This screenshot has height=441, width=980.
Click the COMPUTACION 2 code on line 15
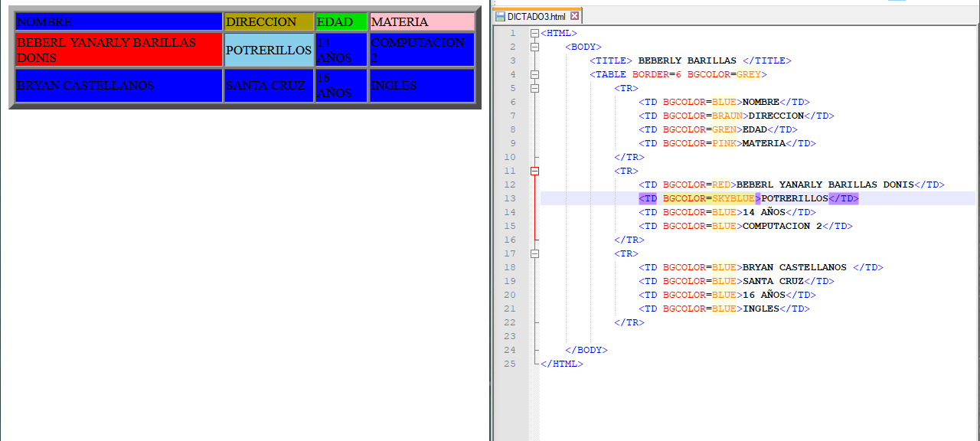pos(746,226)
